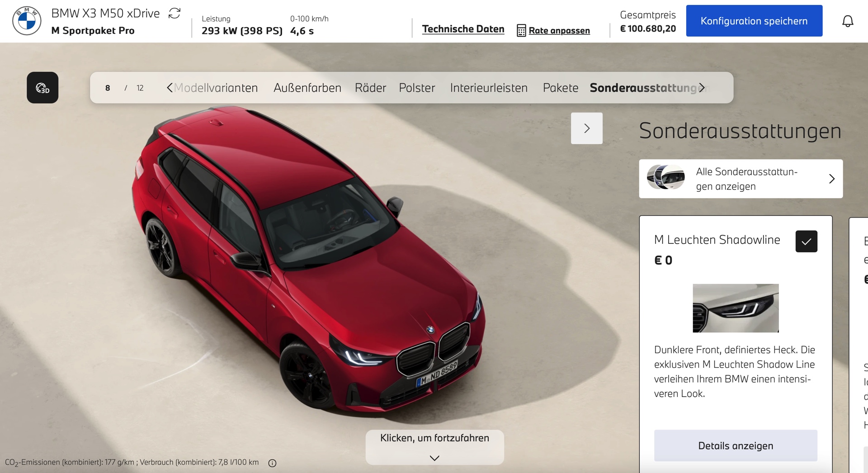
Task: Open the Polster tab
Action: tap(417, 88)
